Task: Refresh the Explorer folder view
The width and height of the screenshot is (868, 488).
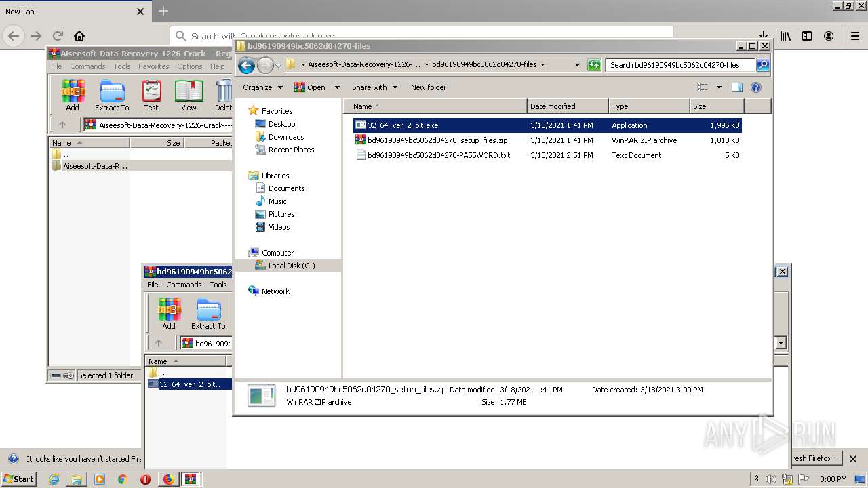Action: click(594, 65)
